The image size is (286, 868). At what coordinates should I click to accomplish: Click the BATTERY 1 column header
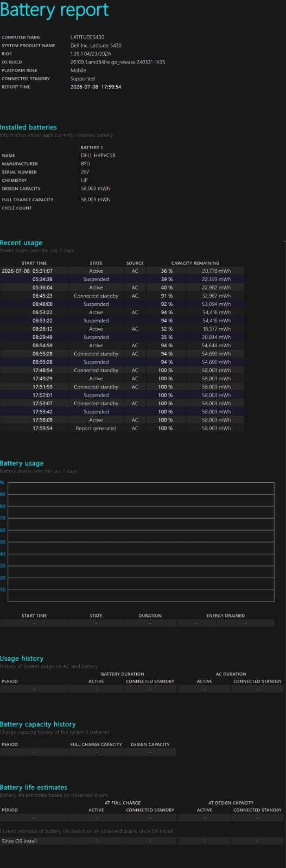[92, 148]
